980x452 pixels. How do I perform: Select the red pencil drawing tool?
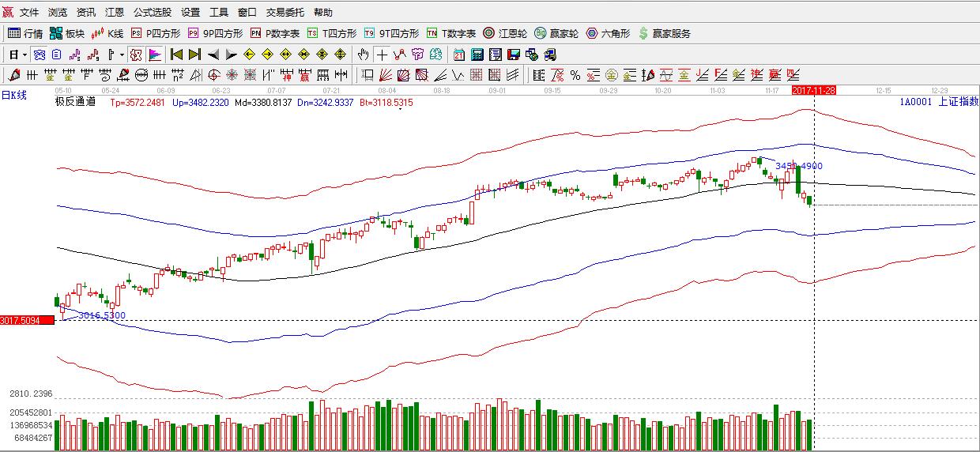point(13,75)
